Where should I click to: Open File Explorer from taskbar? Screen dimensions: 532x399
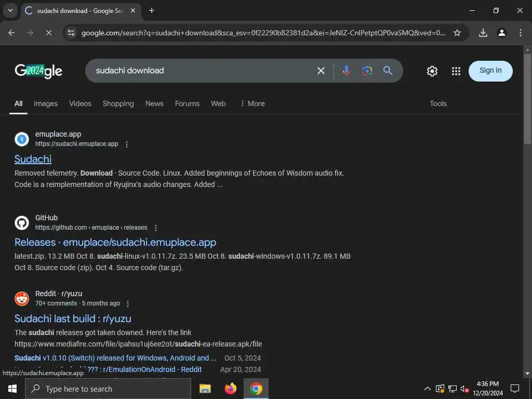tap(205, 389)
